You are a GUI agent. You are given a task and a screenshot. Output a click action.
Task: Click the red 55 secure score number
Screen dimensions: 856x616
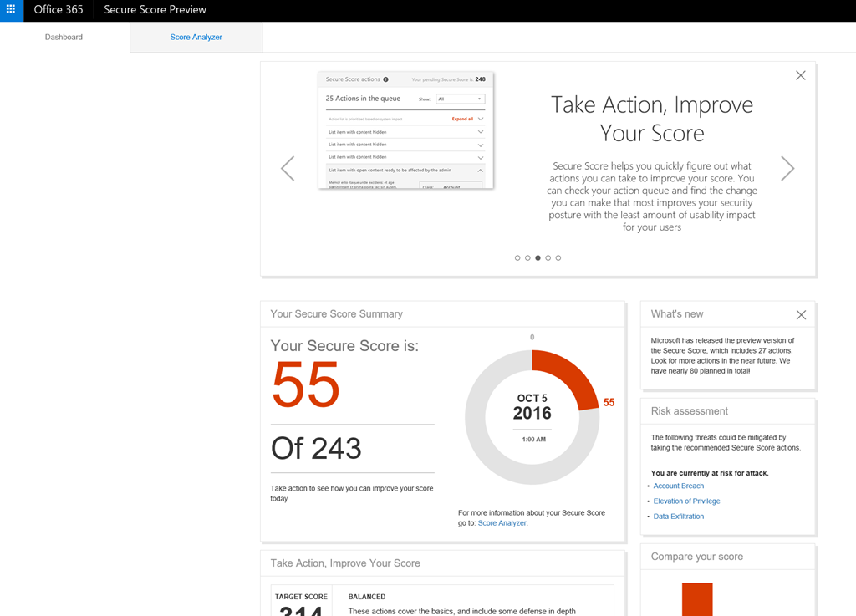click(x=306, y=384)
